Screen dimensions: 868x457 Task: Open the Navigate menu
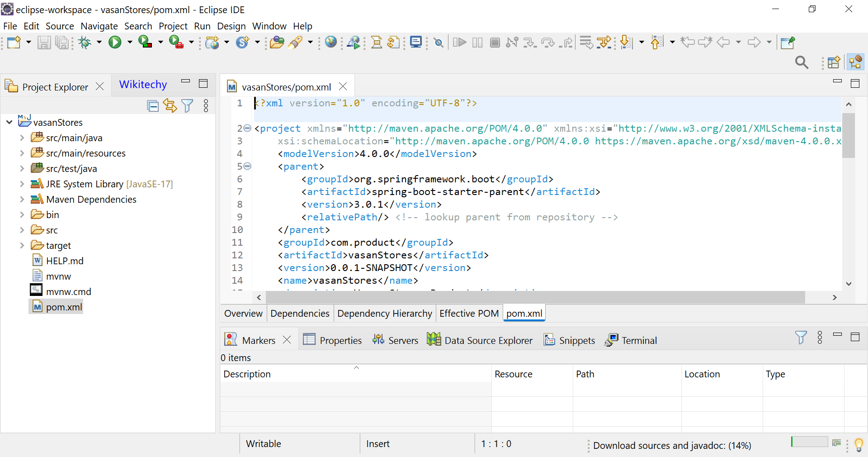click(99, 26)
